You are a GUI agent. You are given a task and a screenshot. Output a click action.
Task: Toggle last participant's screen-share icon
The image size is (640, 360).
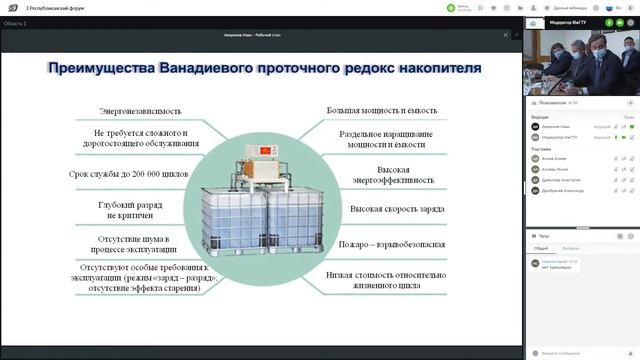pyautogui.click(x=632, y=191)
